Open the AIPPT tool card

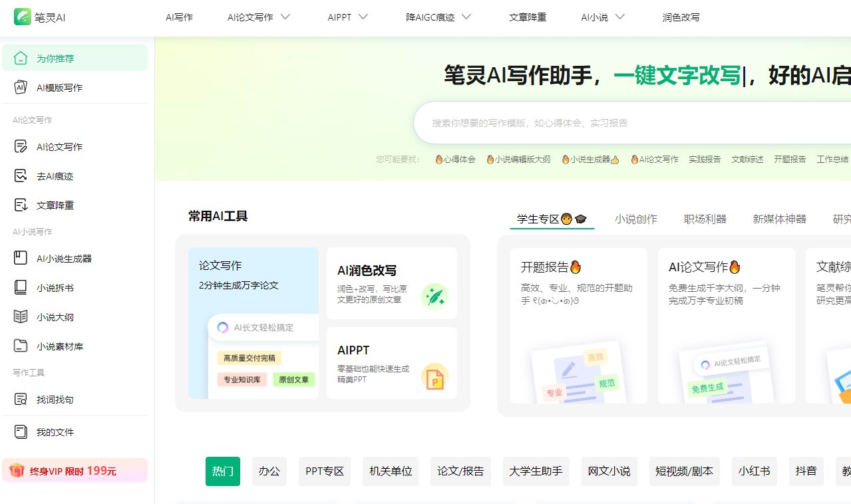pyautogui.click(x=392, y=363)
